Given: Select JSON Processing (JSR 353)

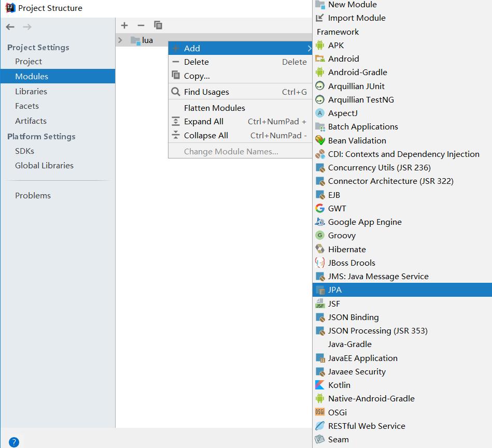Looking at the screenshot, I should tap(402, 330).
